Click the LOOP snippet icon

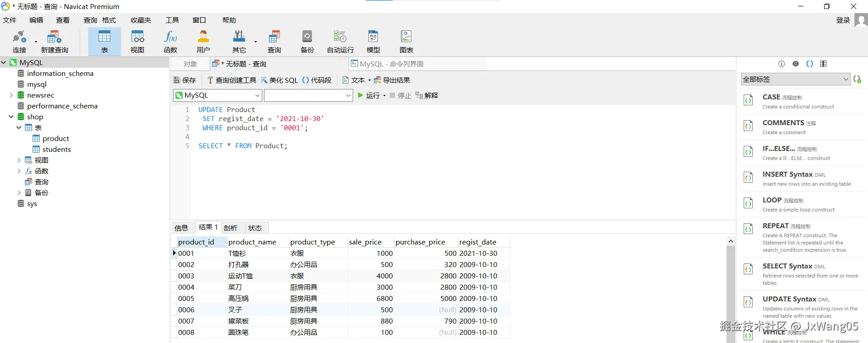(749, 203)
